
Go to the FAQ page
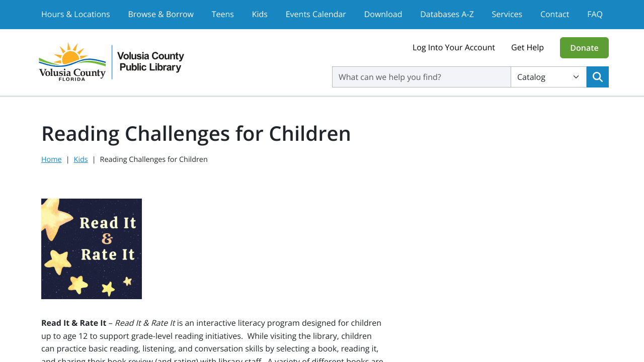point(595,14)
